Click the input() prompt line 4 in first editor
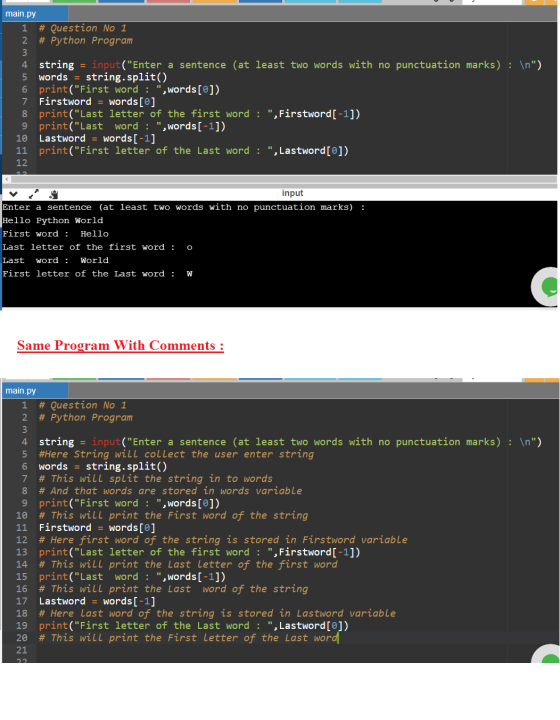560x720 pixels. [290, 65]
